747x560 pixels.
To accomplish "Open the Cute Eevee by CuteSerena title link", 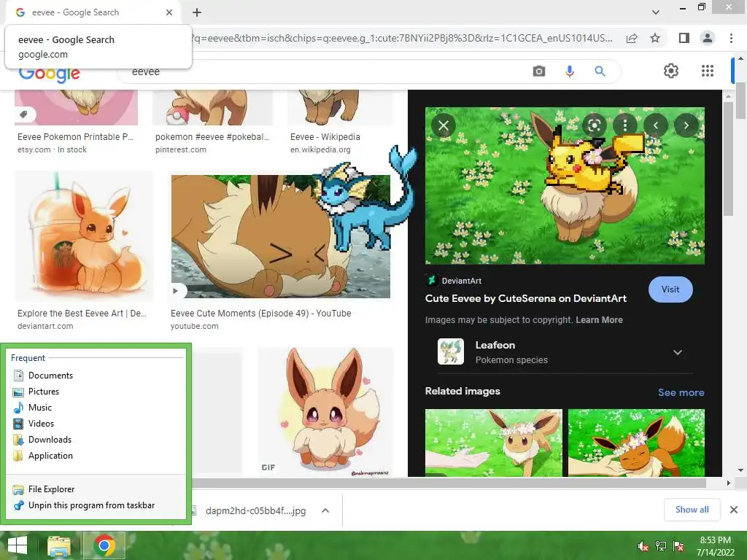I will coord(525,298).
